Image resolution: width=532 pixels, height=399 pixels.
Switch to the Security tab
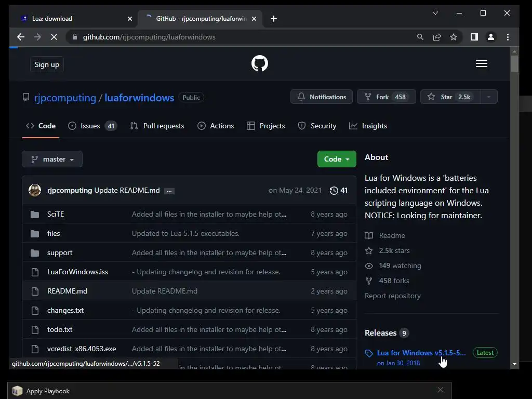(x=317, y=126)
